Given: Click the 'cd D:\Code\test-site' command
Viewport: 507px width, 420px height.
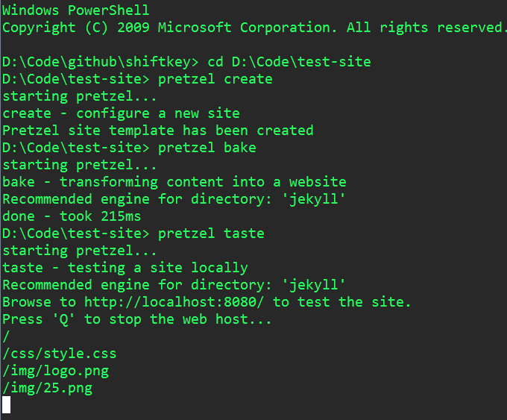Looking at the screenshot, I should point(289,62).
